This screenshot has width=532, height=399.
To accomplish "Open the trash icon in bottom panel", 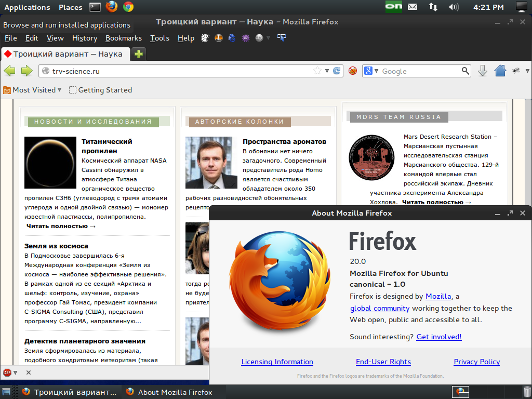I will click(527, 392).
